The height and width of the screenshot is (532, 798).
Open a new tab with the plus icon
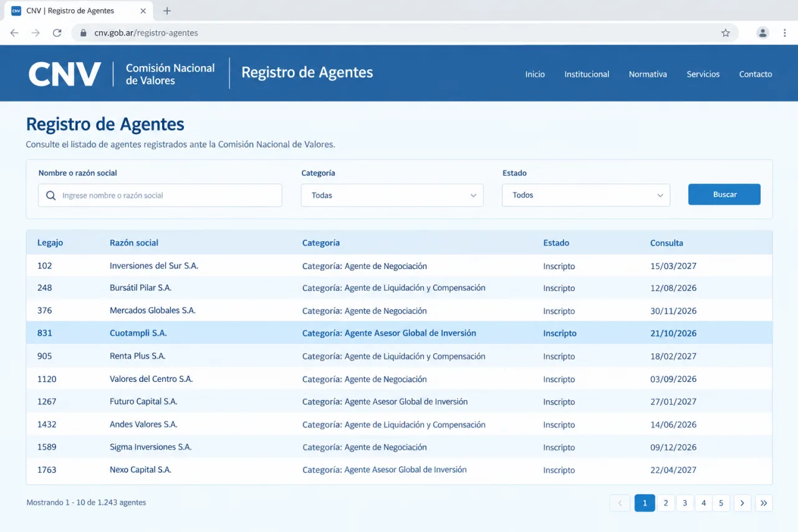(167, 11)
